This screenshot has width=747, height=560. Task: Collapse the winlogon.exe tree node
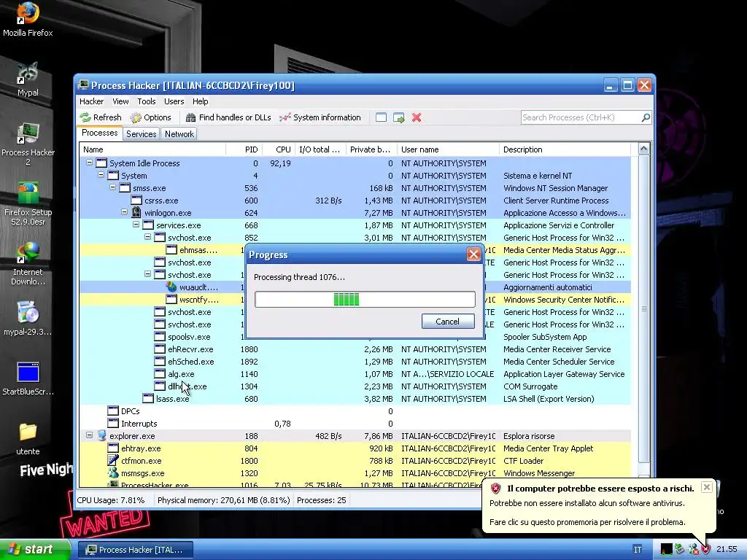tap(124, 212)
